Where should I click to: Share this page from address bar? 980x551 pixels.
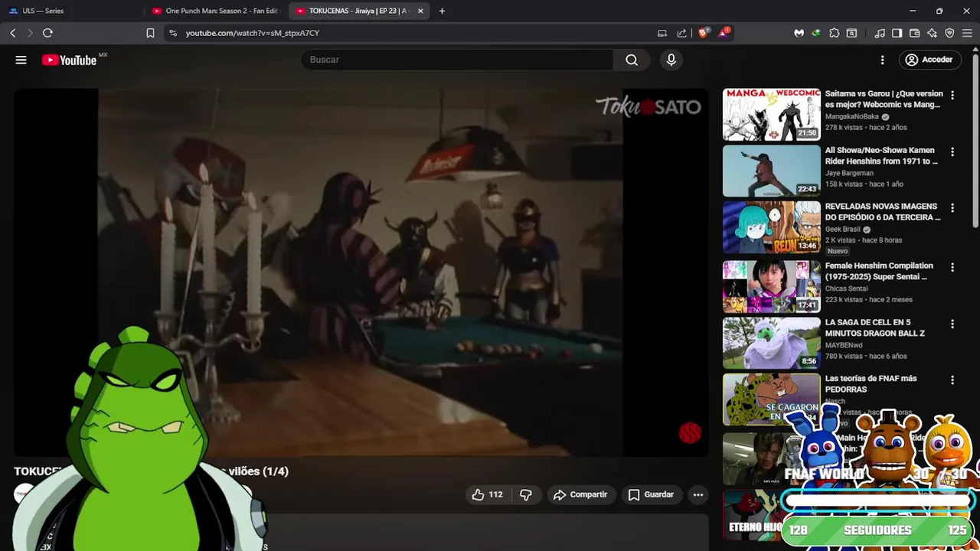click(x=681, y=33)
